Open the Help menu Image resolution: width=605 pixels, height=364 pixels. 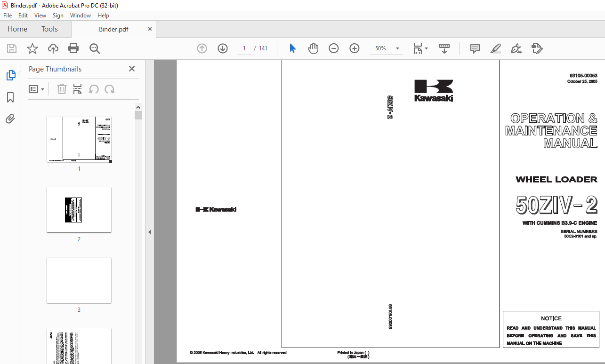[x=103, y=16]
